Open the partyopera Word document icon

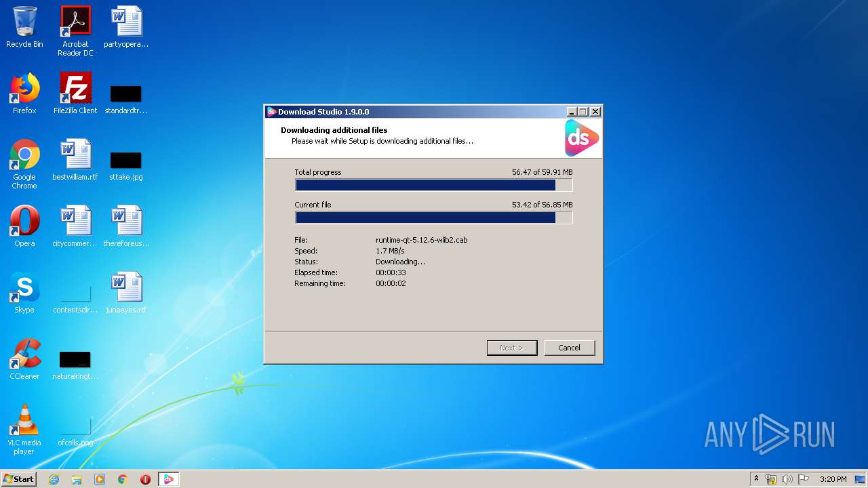(x=126, y=27)
